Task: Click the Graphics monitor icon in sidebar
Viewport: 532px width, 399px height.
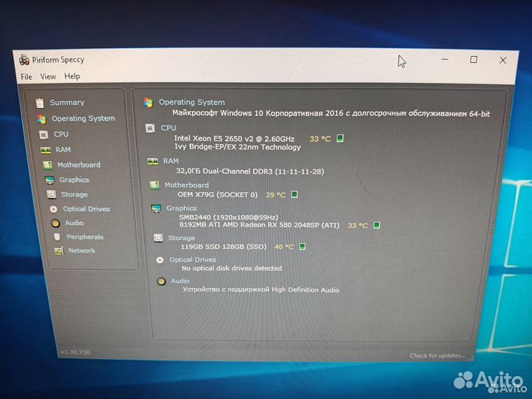Action: (x=50, y=180)
